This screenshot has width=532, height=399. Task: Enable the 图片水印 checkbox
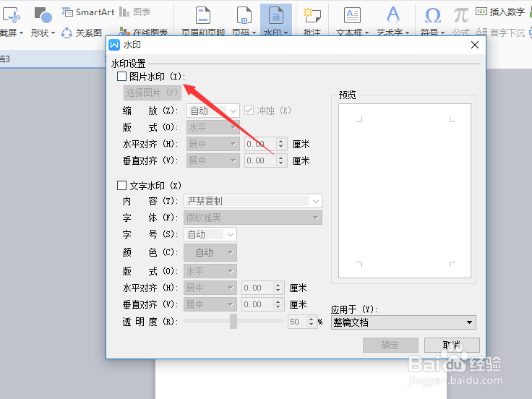pyautogui.click(x=122, y=77)
